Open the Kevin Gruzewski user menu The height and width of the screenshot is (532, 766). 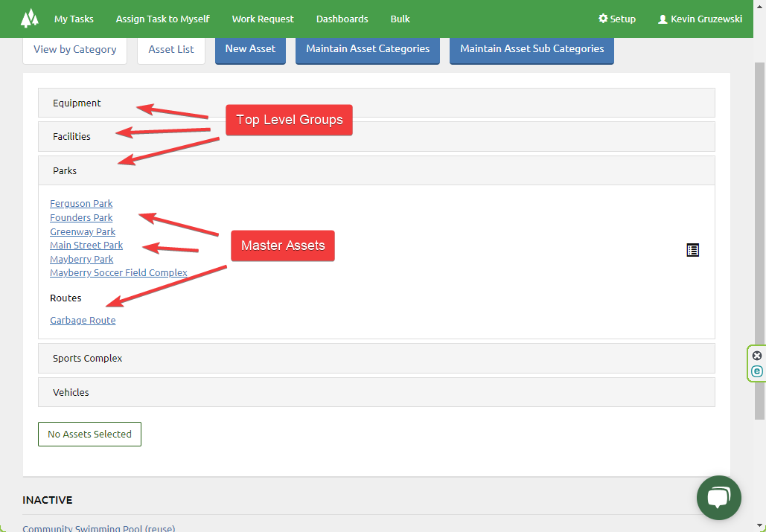pyautogui.click(x=700, y=19)
